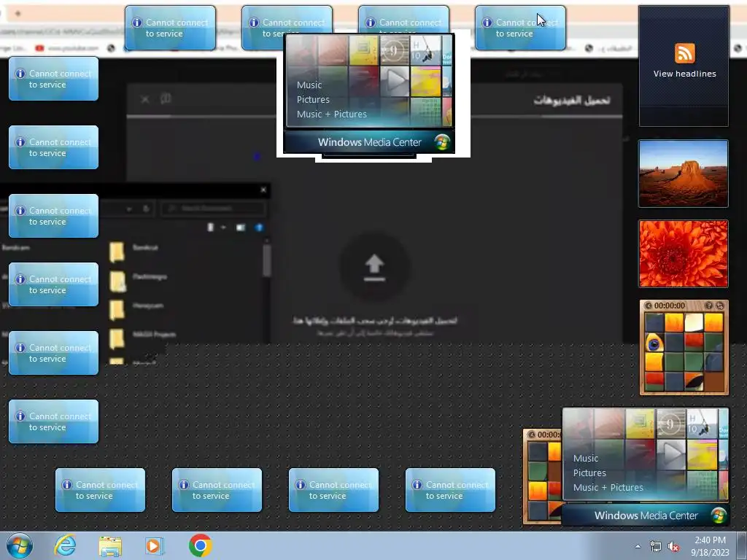This screenshot has height=560, width=747.
Task: Change the file picker view mode icon
Action: tap(211, 227)
